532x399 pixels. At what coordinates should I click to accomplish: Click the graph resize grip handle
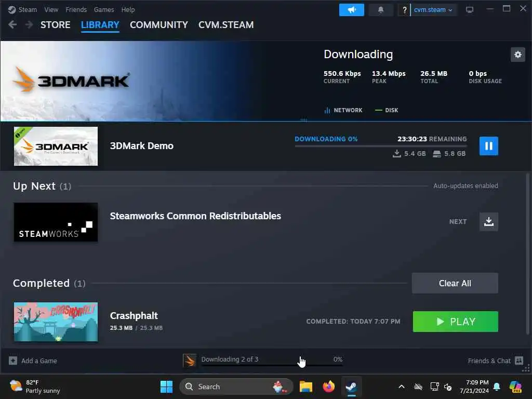click(x=303, y=120)
